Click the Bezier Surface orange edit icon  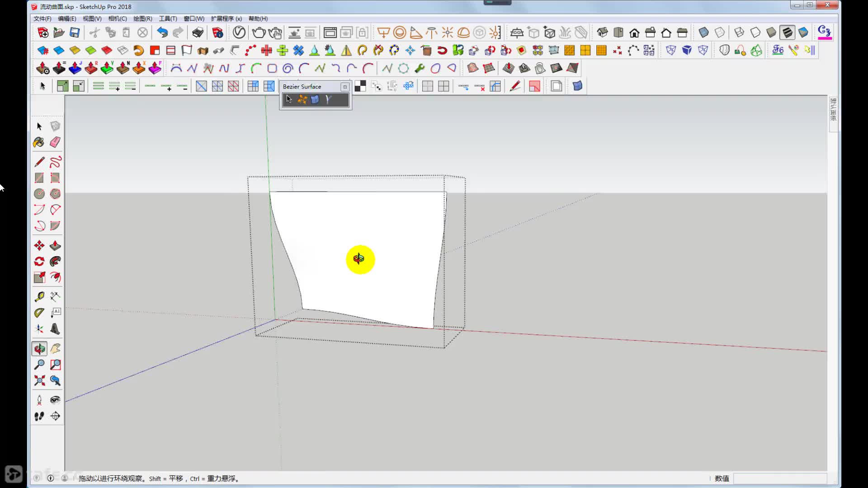pyautogui.click(x=302, y=99)
